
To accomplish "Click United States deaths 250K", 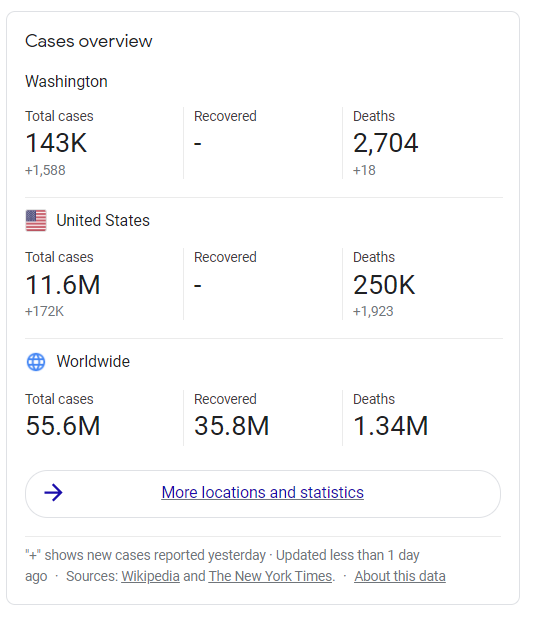I will [384, 285].
